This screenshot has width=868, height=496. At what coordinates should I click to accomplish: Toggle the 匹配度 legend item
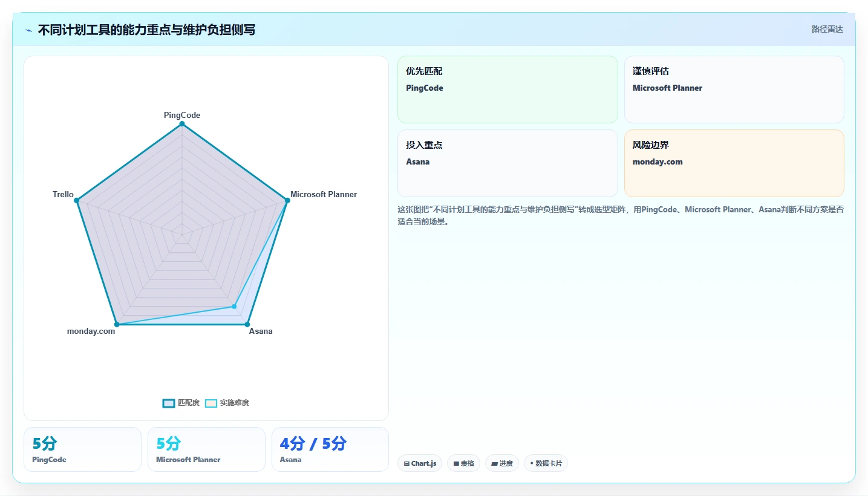click(x=181, y=403)
